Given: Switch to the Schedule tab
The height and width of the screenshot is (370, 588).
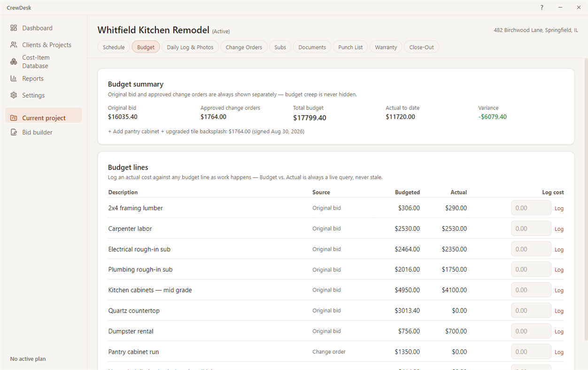Looking at the screenshot, I should click(x=114, y=47).
